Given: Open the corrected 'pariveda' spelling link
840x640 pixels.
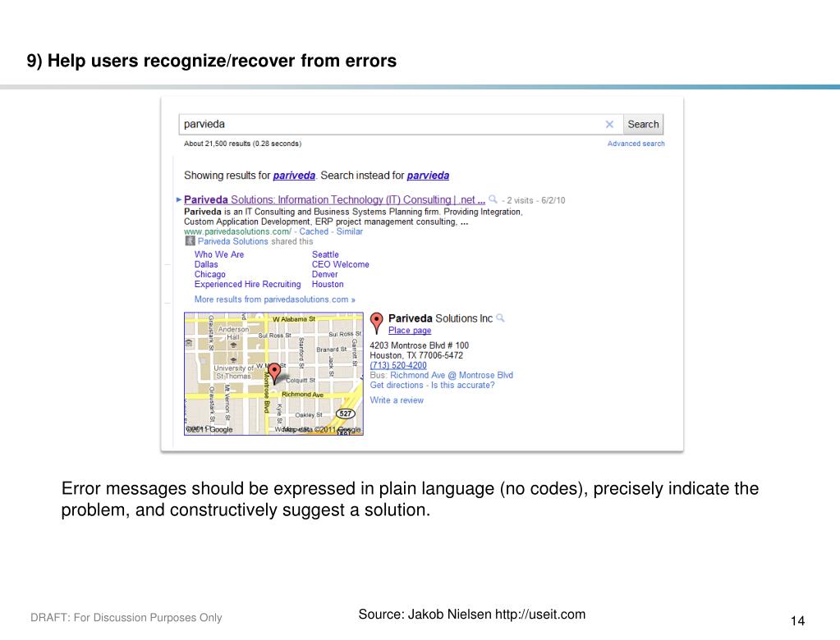Looking at the screenshot, I should 294,176.
